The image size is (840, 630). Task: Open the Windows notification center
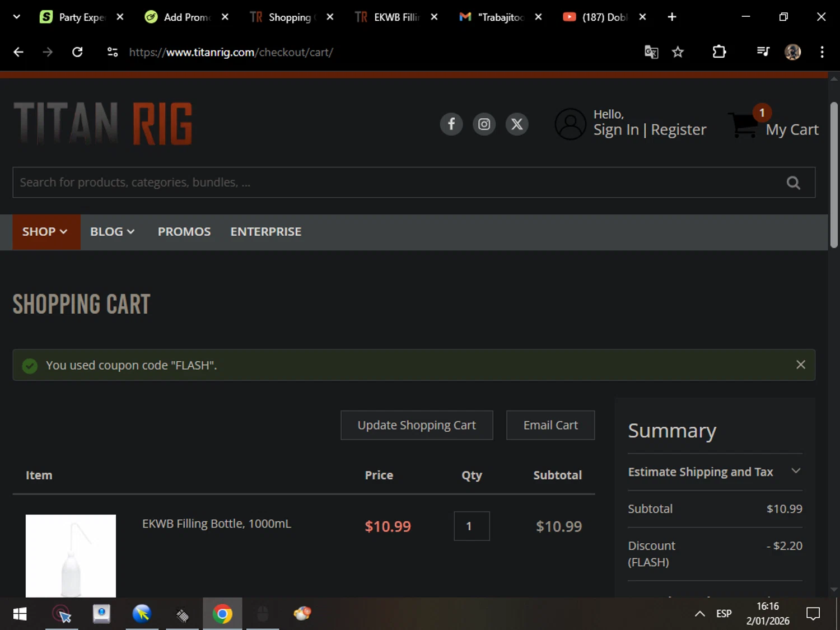813,614
